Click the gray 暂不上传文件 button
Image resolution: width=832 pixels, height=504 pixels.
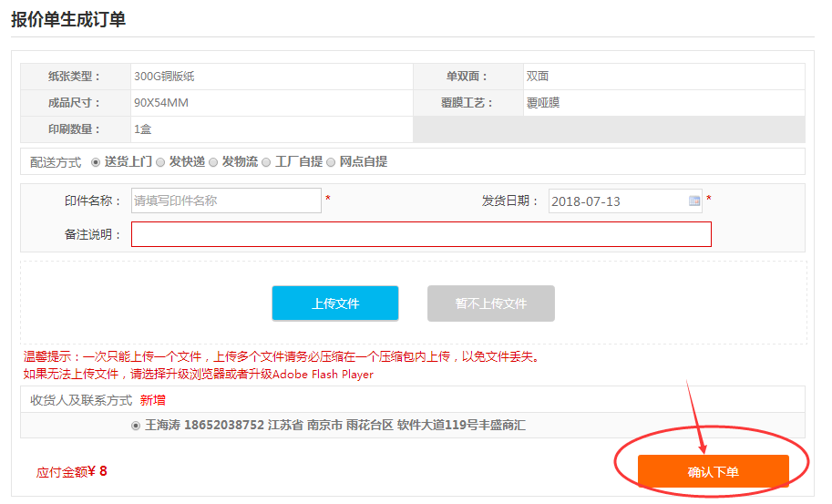(490, 303)
